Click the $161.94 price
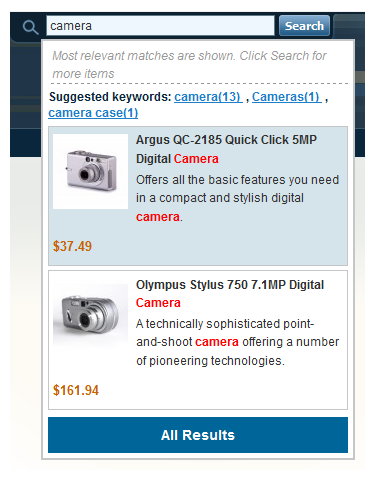This screenshot has height=480, width=375. (76, 390)
